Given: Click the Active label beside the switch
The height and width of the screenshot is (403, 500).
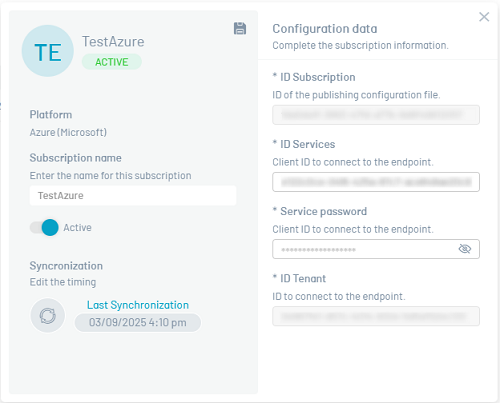Looking at the screenshot, I should point(77,228).
